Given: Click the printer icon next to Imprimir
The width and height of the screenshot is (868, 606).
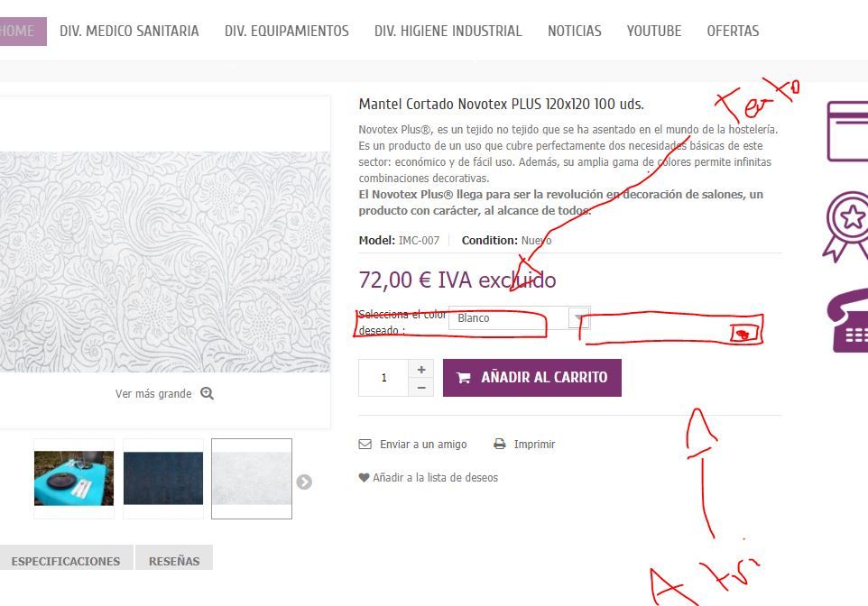Looking at the screenshot, I should pos(499,445).
